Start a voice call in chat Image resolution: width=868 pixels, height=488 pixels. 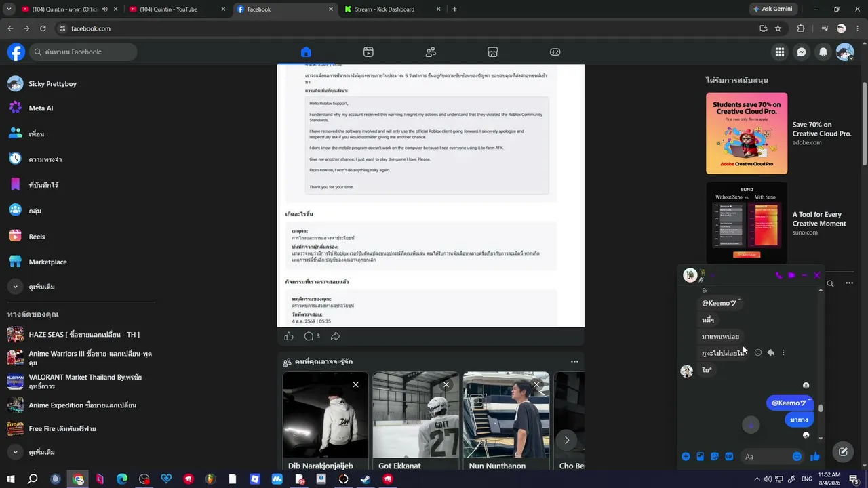778,275
